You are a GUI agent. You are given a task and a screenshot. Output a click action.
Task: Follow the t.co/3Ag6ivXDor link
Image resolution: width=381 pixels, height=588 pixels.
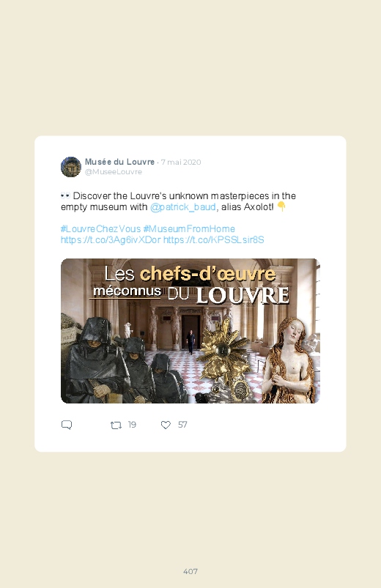point(111,239)
